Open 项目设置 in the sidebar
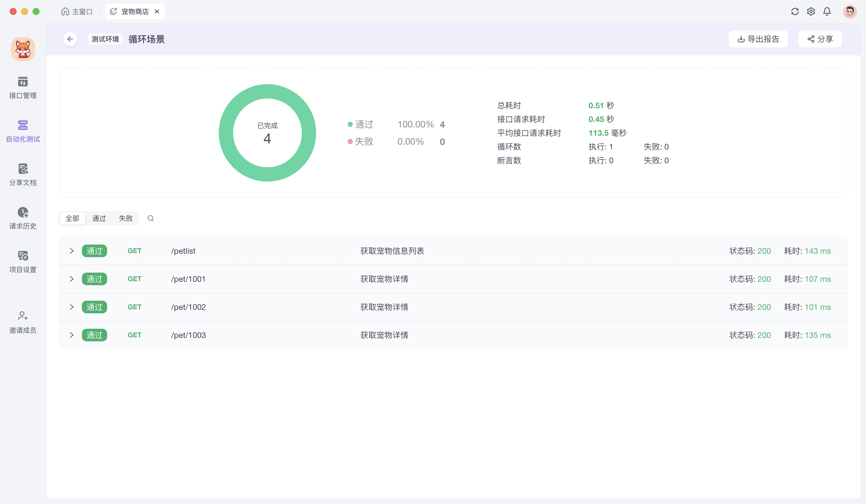This screenshot has height=504, width=866. [x=23, y=262]
